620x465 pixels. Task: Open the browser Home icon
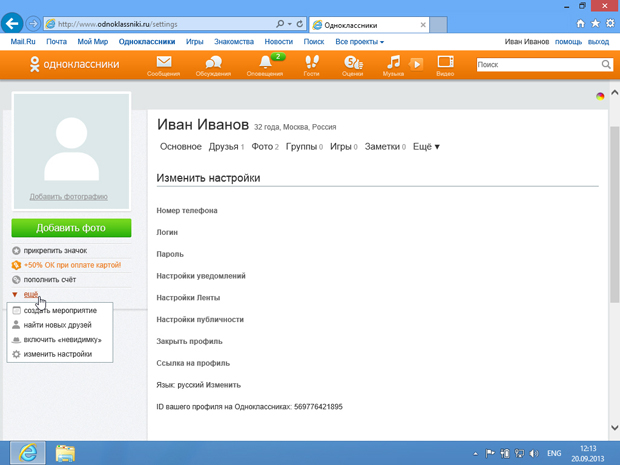pos(580,24)
